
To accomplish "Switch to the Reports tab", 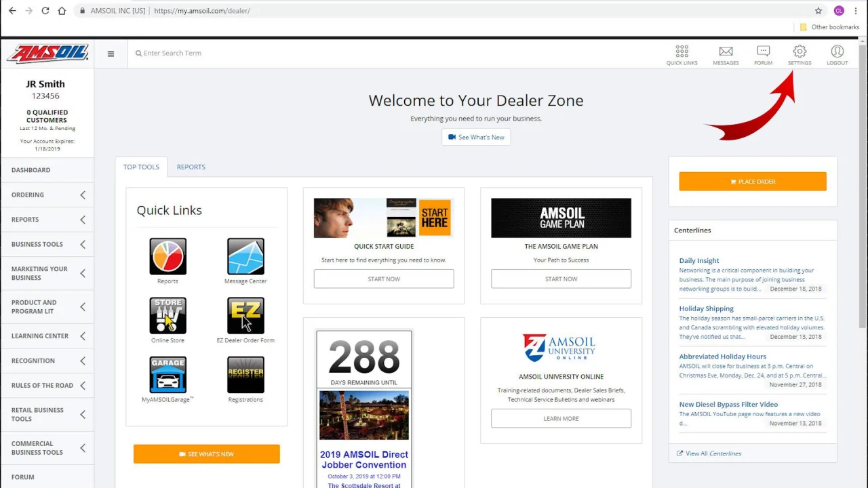I will click(191, 167).
